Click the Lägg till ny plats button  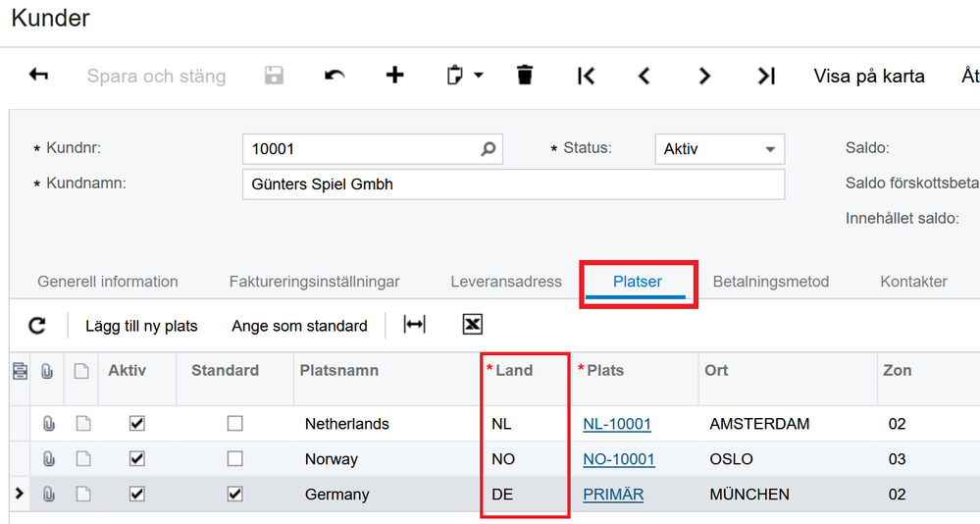coord(141,326)
